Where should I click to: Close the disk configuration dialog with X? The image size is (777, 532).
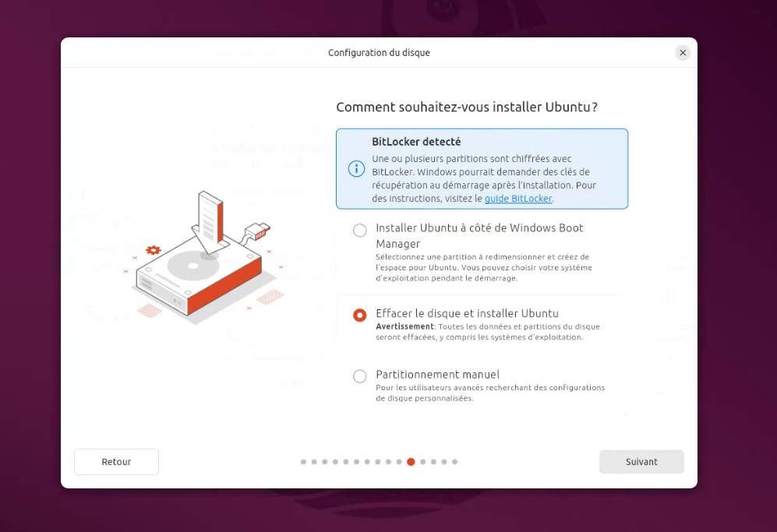point(683,52)
